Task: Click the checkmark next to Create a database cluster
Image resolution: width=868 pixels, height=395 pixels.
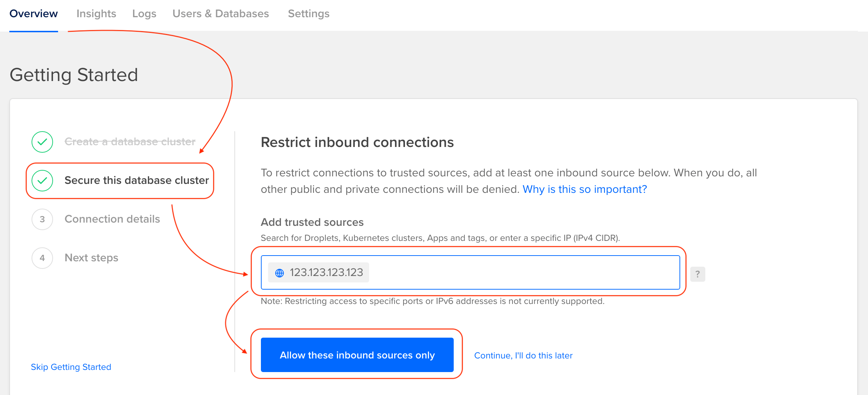Action: click(42, 142)
